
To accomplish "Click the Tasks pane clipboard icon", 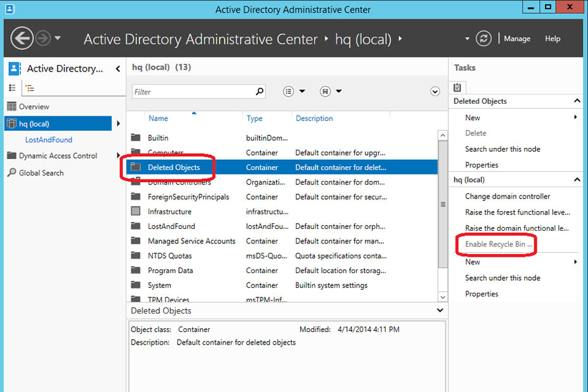I will point(457,87).
